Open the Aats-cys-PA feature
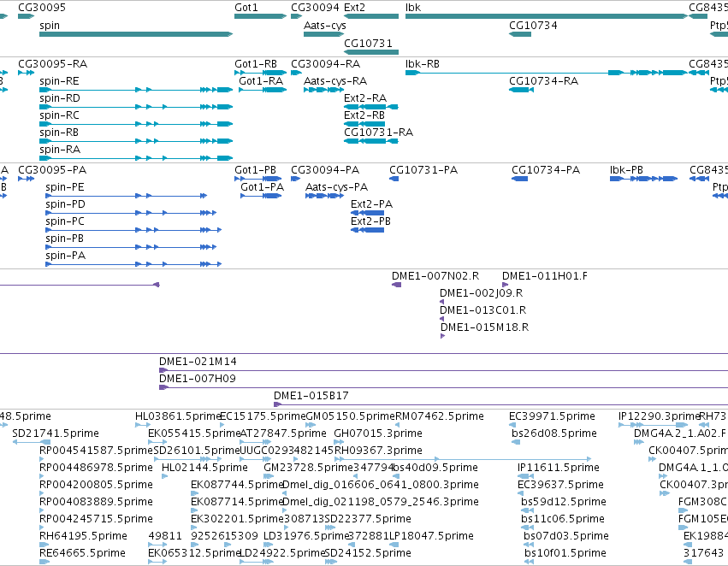The height and width of the screenshot is (566, 728). (324, 196)
